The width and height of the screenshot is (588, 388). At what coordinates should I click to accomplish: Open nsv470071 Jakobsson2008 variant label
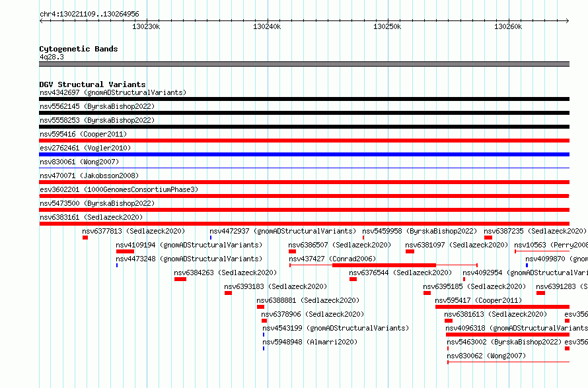tap(89, 176)
